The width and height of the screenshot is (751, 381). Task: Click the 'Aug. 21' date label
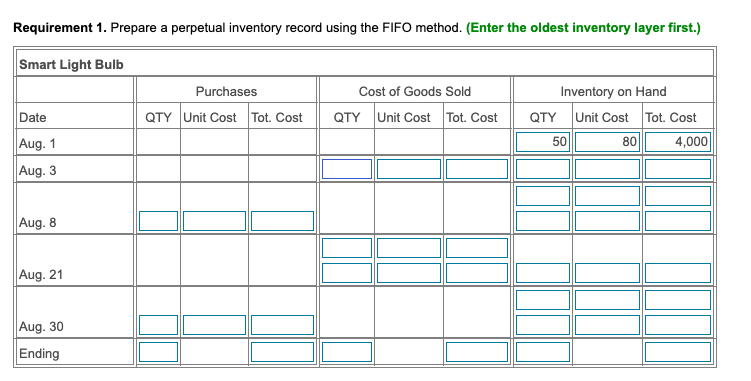point(41,275)
